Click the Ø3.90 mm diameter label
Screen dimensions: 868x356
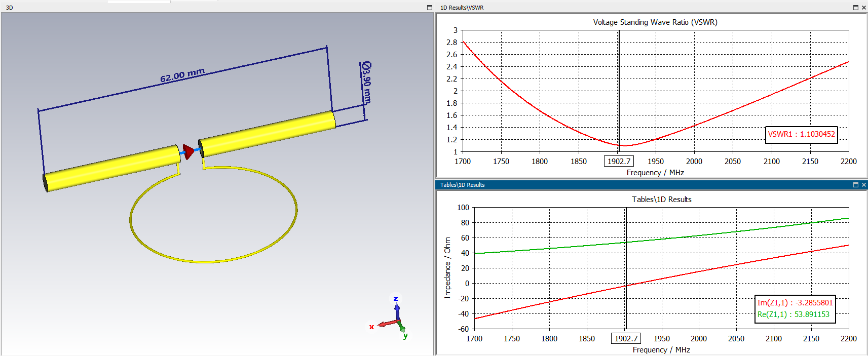(x=367, y=83)
